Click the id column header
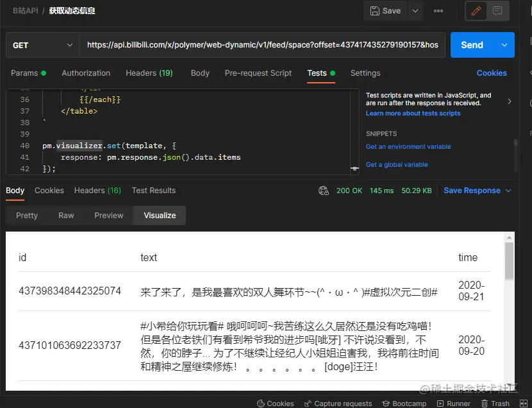This screenshot has width=532, height=408. point(22,258)
